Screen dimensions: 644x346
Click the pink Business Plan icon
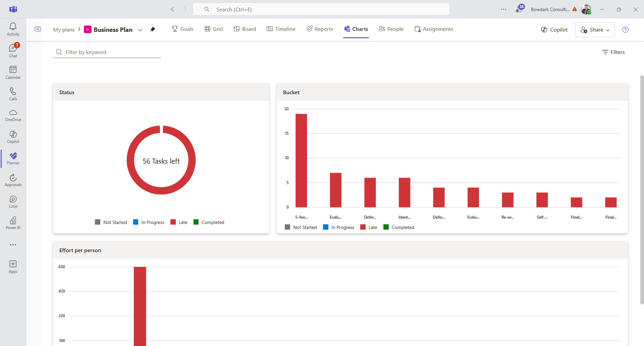tap(88, 30)
